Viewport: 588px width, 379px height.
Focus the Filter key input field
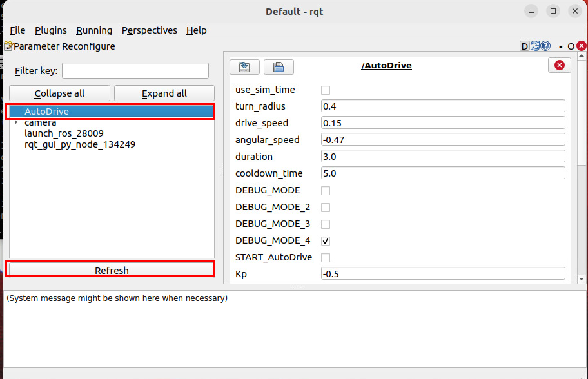tap(135, 70)
